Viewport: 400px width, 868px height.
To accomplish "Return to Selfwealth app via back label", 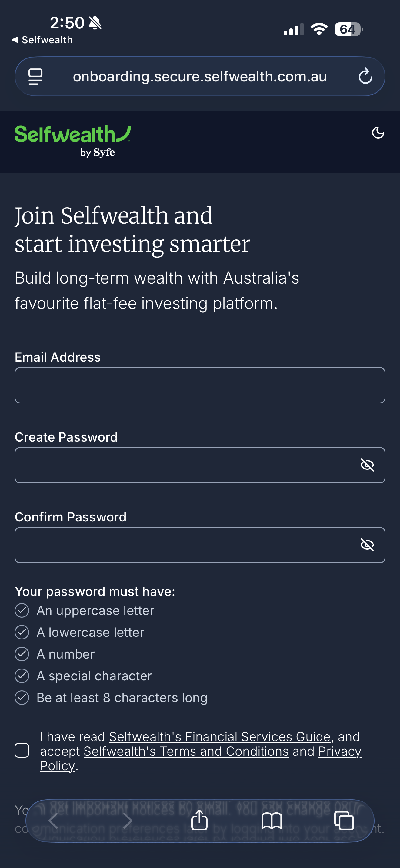I will pyautogui.click(x=42, y=40).
